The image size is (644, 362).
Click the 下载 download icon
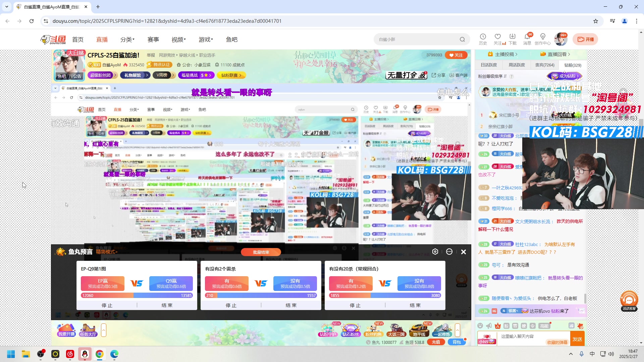point(513,37)
